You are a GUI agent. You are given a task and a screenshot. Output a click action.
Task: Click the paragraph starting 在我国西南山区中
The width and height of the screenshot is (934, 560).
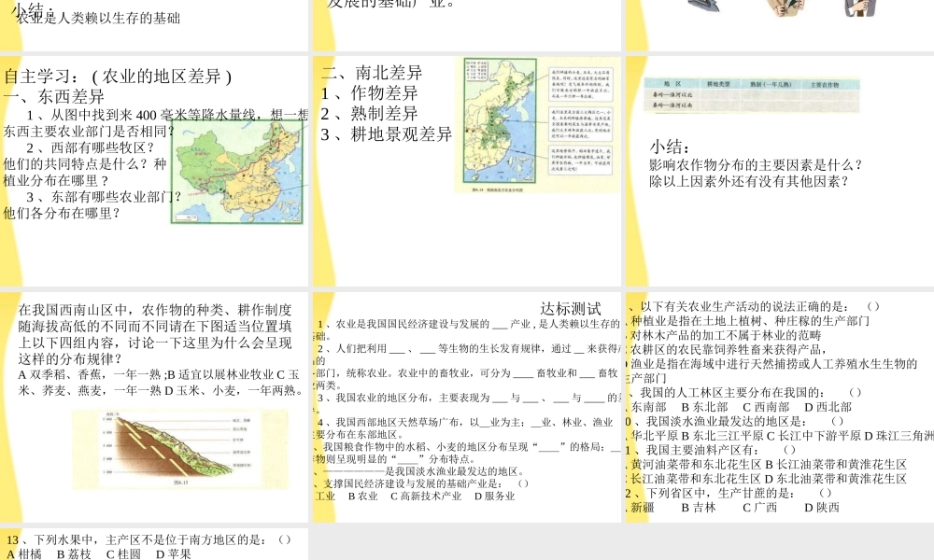tap(155, 334)
